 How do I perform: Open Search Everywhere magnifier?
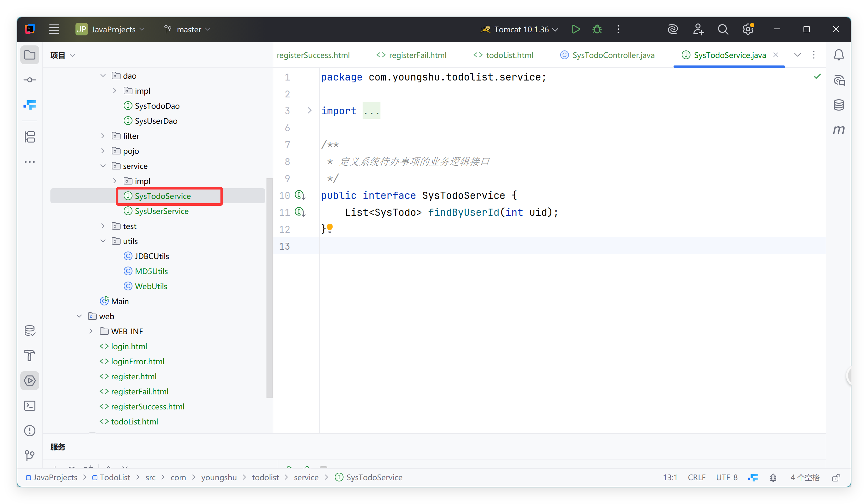point(723,29)
